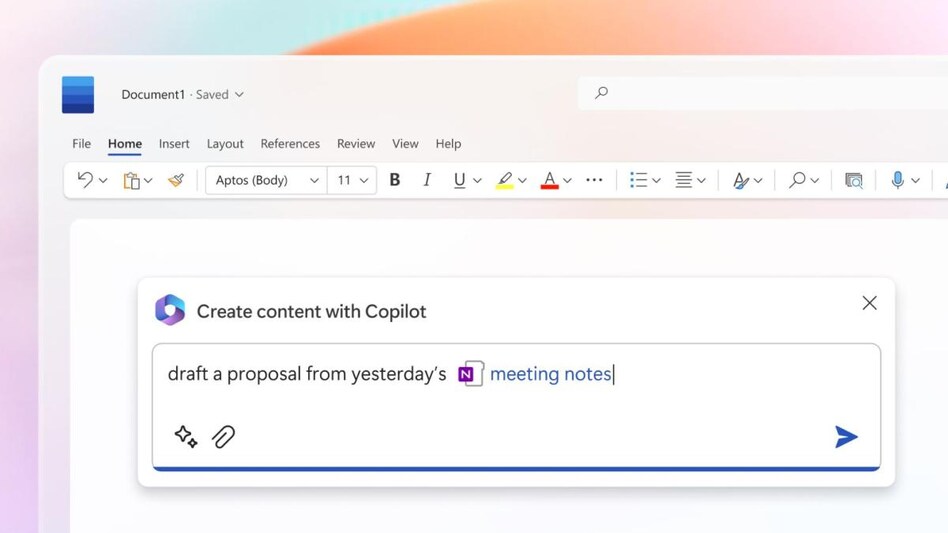Expand the Paste options arrow
The image size is (948, 533).
[149, 180]
